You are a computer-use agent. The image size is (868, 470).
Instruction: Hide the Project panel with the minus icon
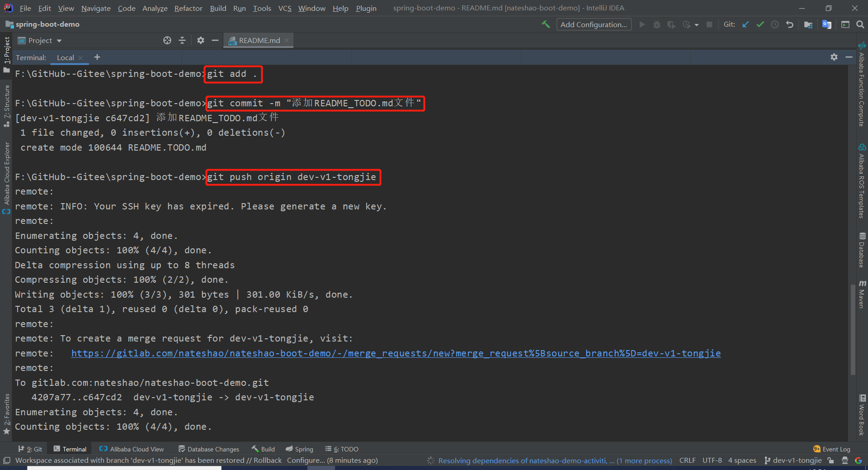click(215, 40)
